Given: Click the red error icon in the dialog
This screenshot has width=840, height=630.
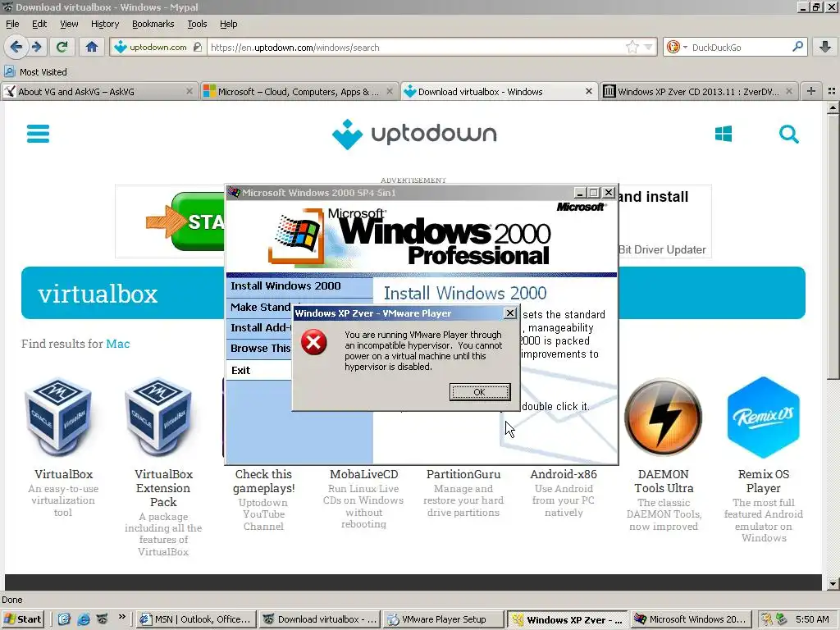Looking at the screenshot, I should click(x=314, y=342).
